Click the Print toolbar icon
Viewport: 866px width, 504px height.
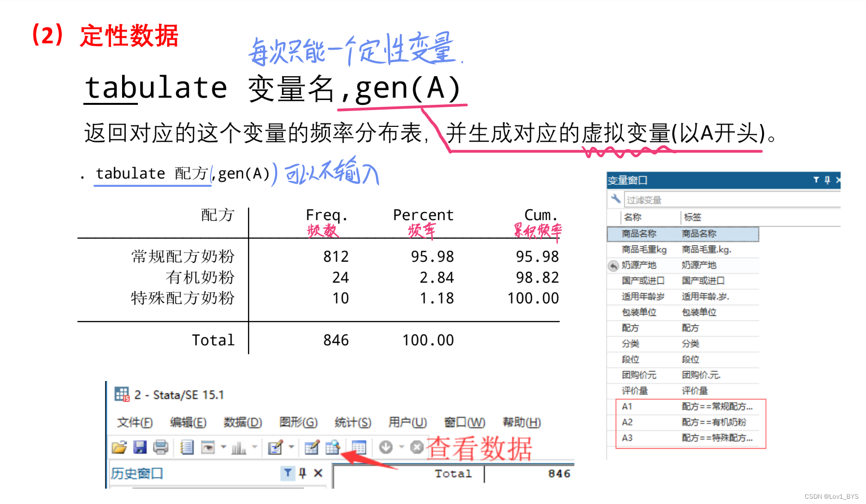(x=160, y=448)
